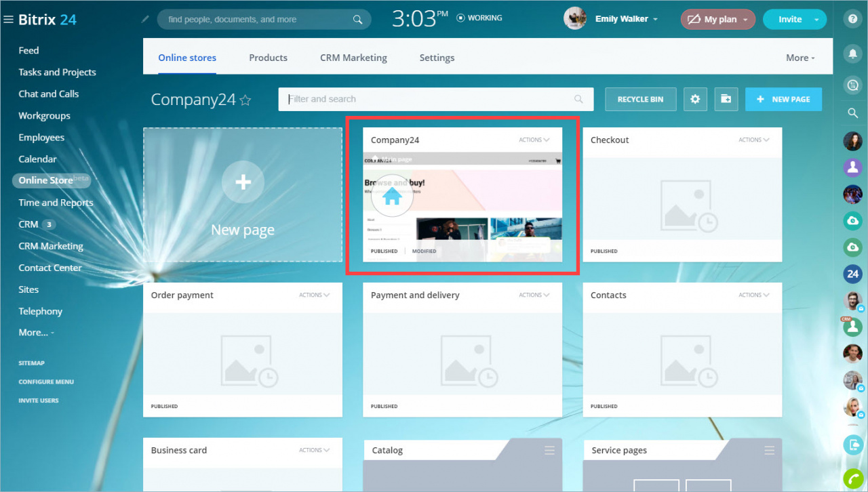Open the Invite button dropdown arrow
The image size is (868, 492).
click(x=816, y=20)
